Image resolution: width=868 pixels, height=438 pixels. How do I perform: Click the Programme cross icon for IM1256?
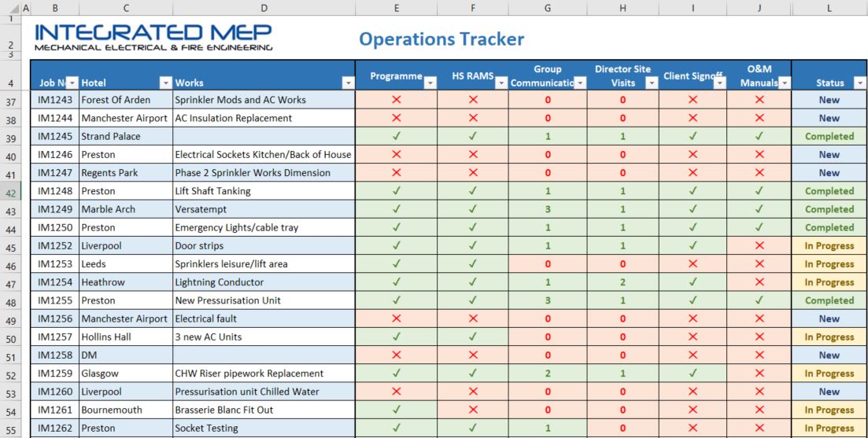397,319
